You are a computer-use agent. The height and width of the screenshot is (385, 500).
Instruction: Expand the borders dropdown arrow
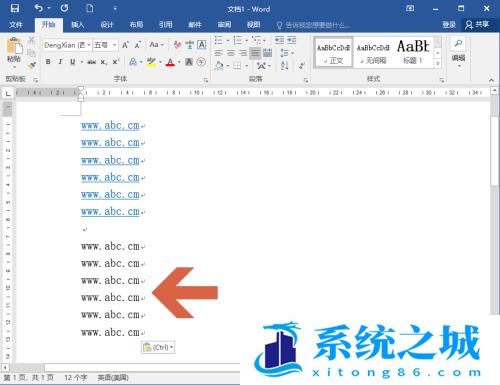tap(246, 66)
